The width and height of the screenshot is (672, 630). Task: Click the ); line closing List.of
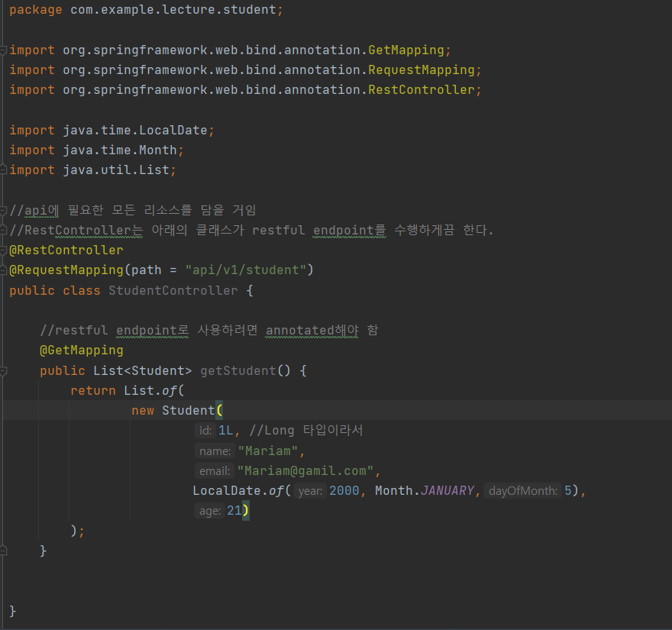(x=78, y=531)
